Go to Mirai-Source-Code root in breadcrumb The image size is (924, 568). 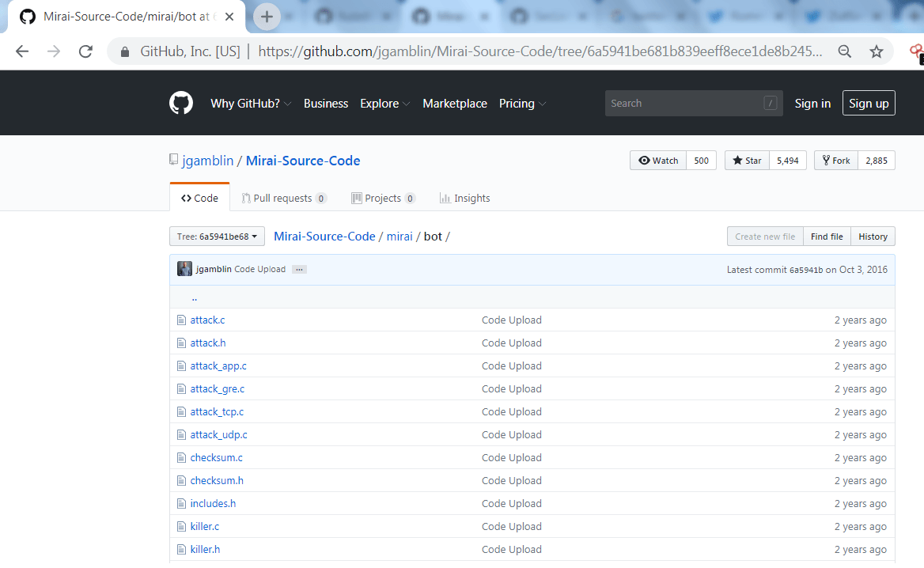(324, 237)
